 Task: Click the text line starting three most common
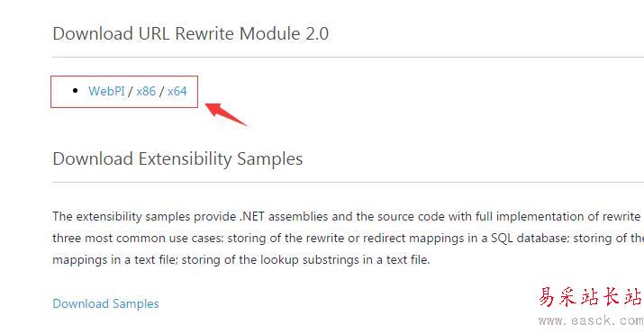click(348, 238)
